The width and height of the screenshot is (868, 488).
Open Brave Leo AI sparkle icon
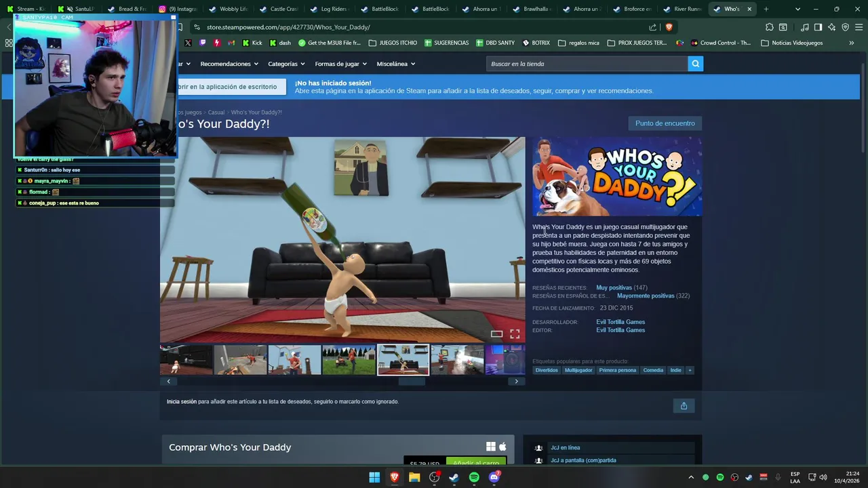tap(833, 27)
